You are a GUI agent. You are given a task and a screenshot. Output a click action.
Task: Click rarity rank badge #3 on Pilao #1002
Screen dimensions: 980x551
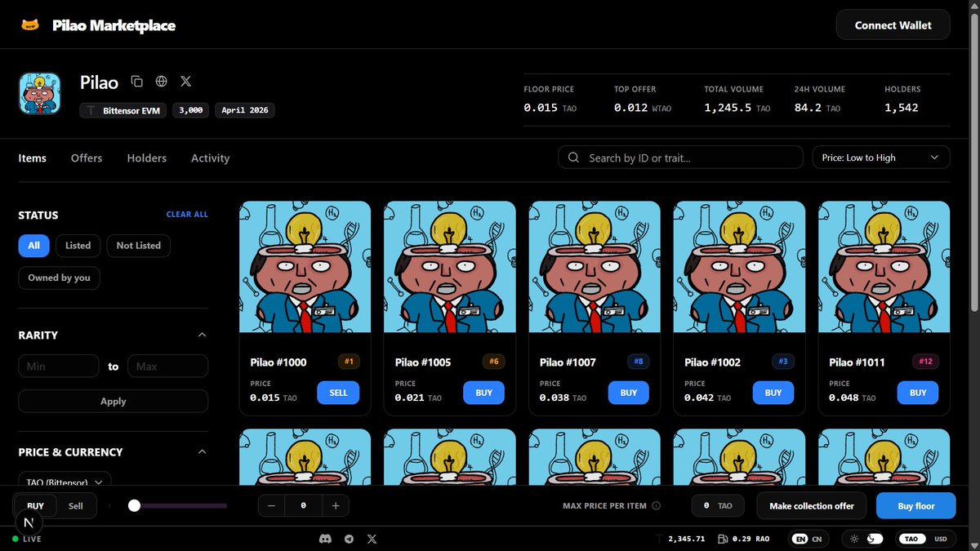(x=782, y=362)
